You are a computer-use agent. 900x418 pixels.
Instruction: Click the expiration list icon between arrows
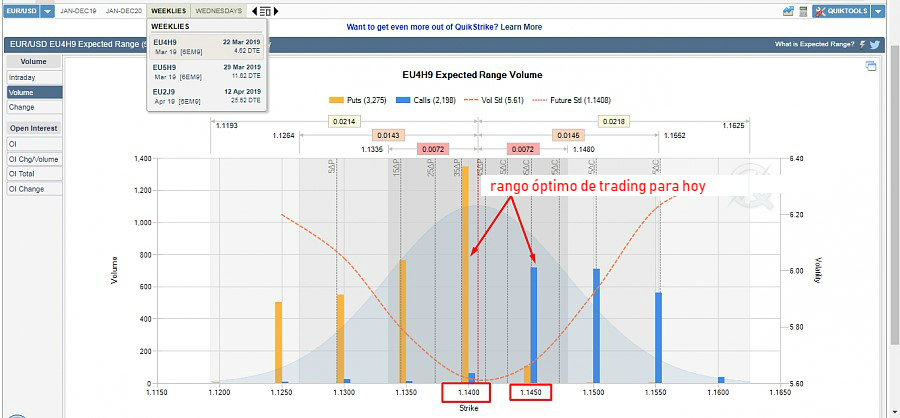point(264,11)
